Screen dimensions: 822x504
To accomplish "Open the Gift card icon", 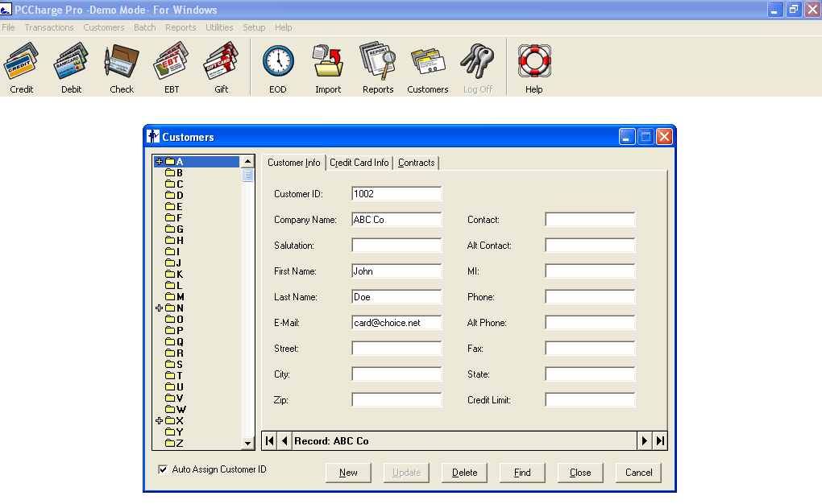I will [x=222, y=68].
